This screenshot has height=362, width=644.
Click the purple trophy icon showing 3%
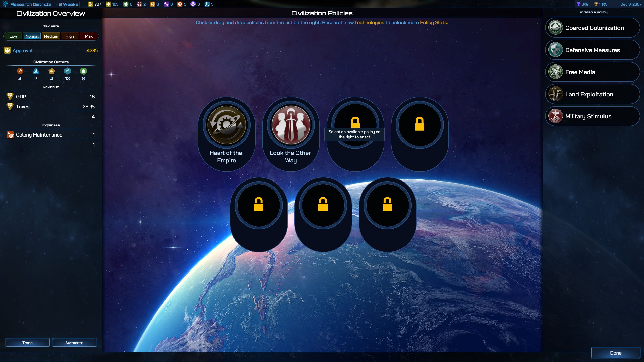(x=579, y=4)
